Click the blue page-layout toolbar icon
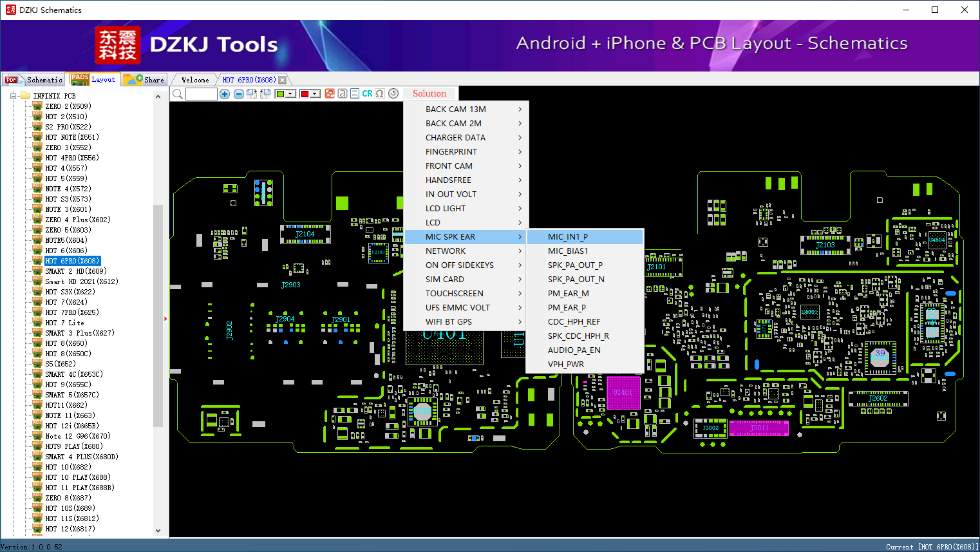 pos(355,93)
